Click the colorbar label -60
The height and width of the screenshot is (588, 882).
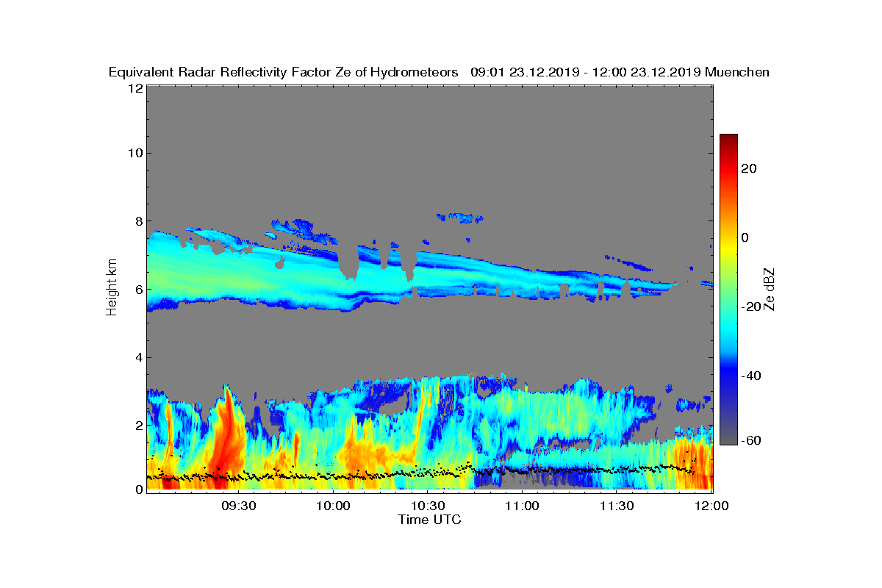click(x=750, y=440)
